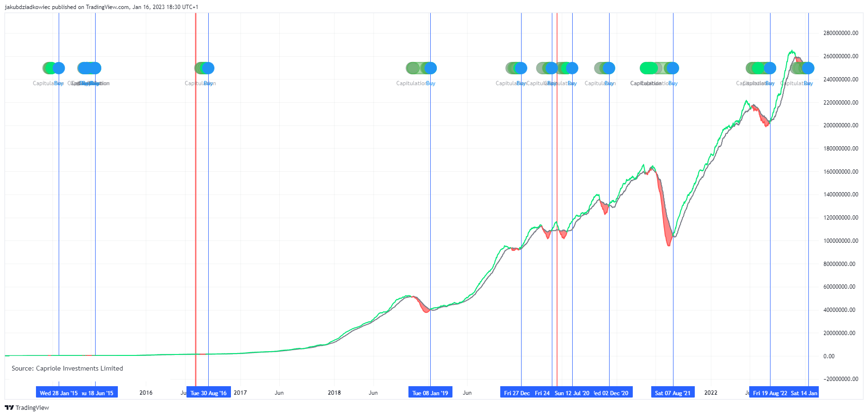The width and height of the screenshot is (868, 416).
Task: Click the blue Buy circle on the Sun 12 Jul '20 line
Action: [x=572, y=68]
